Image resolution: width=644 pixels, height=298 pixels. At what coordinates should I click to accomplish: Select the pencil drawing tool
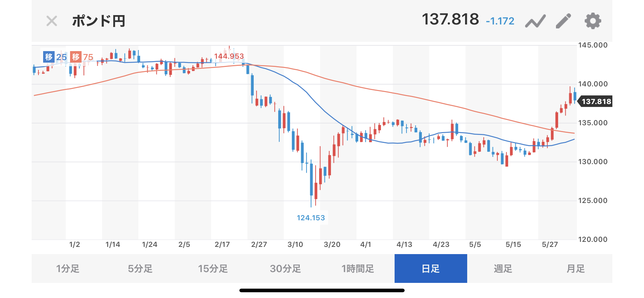tap(563, 21)
